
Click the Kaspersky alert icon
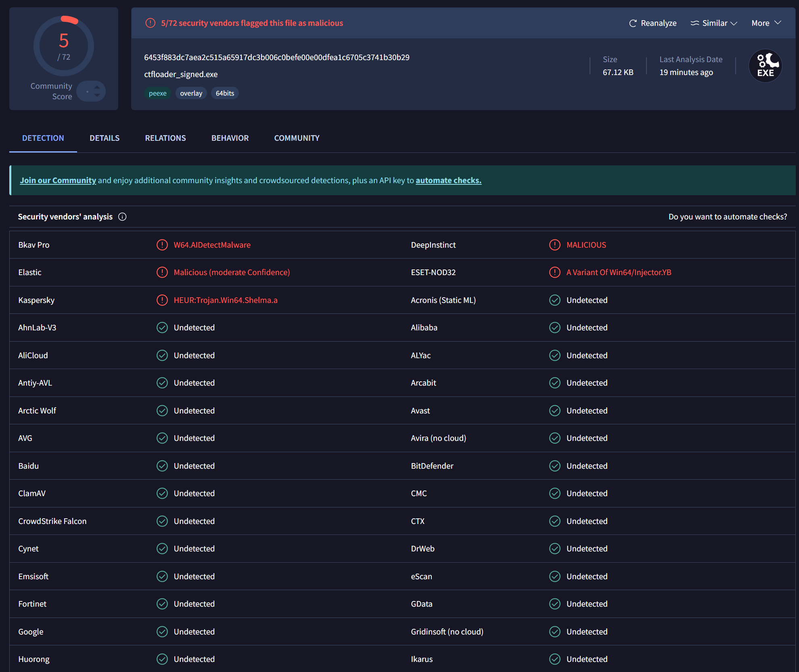[162, 300]
